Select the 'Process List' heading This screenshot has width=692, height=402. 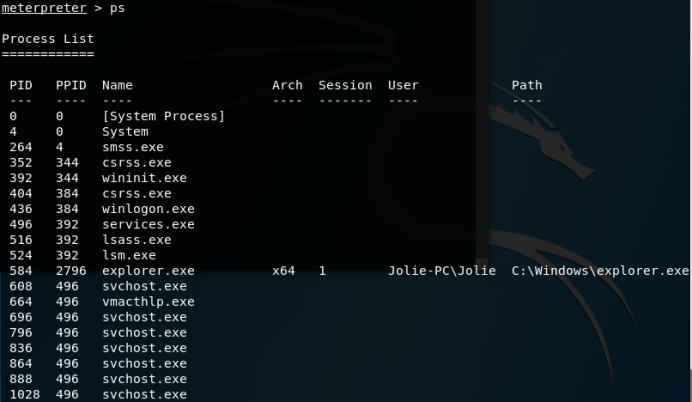tap(48, 39)
